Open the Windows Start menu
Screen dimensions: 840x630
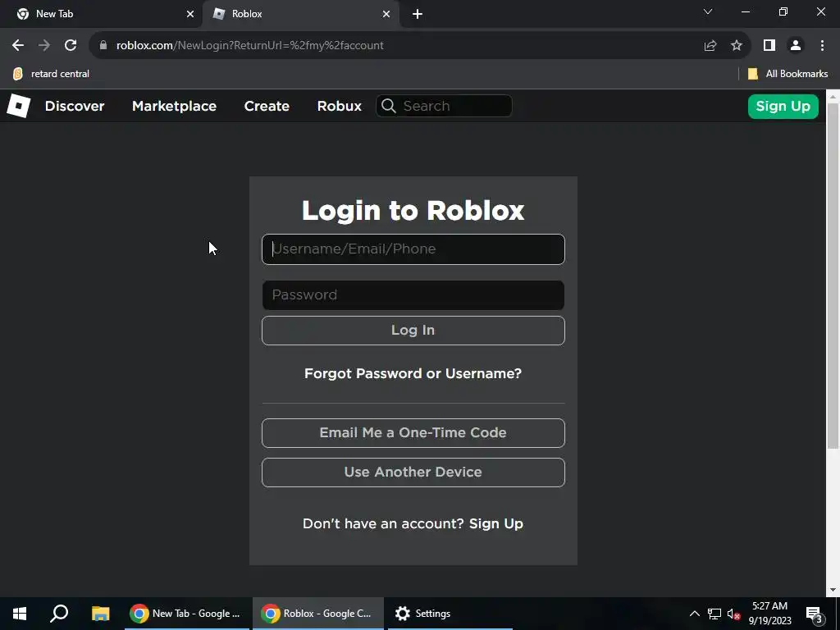tap(20, 614)
